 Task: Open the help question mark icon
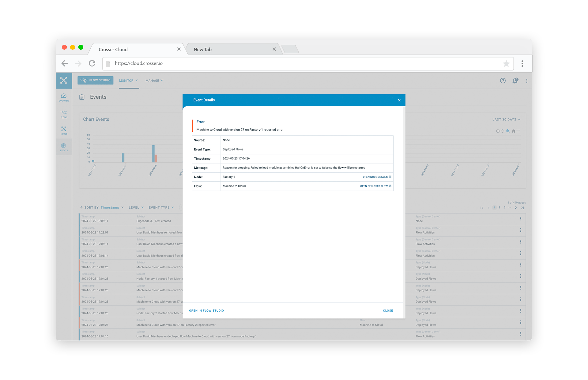pyautogui.click(x=503, y=81)
